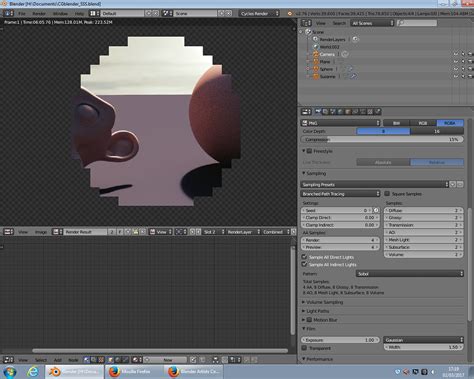Click the outliner editor type icon

(x=306, y=23)
